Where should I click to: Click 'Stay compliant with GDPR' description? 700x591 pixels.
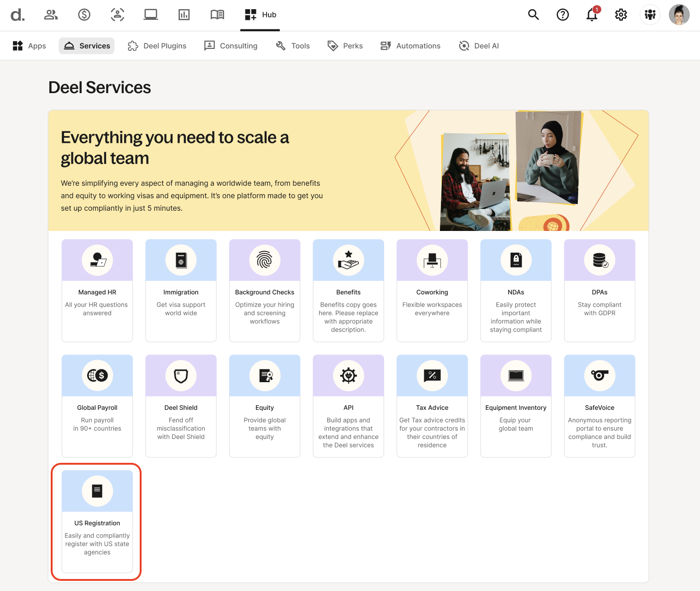pos(600,309)
